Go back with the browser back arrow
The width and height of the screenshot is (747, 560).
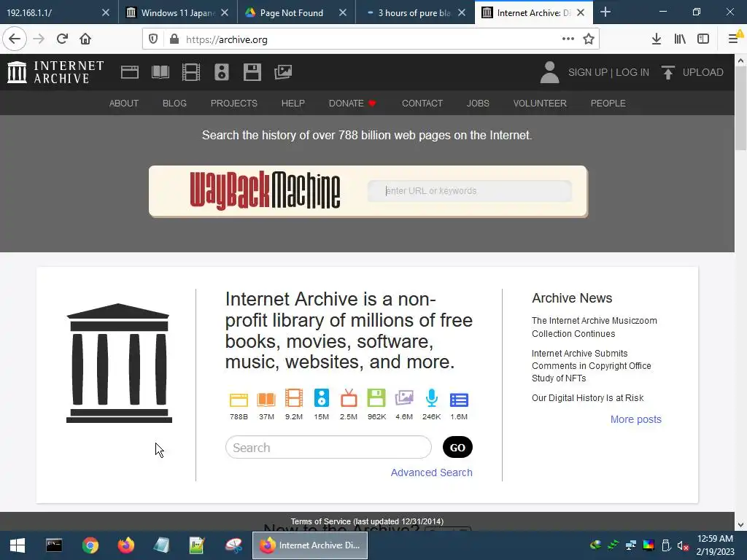15,39
